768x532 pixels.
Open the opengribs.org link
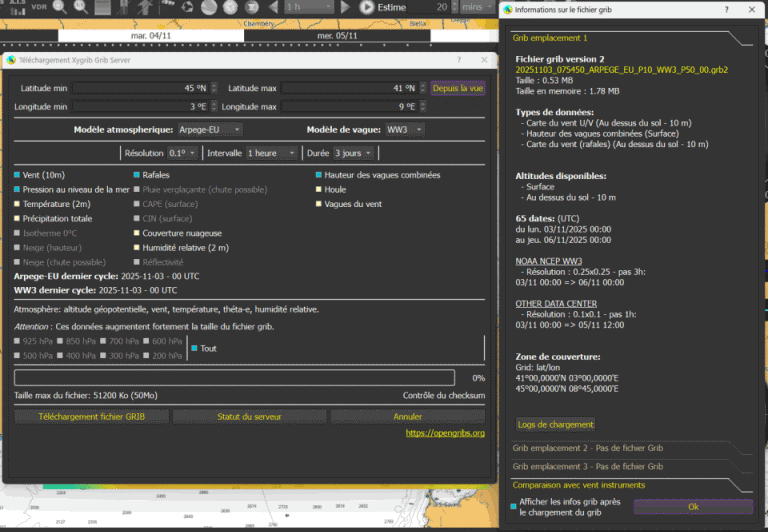445,433
